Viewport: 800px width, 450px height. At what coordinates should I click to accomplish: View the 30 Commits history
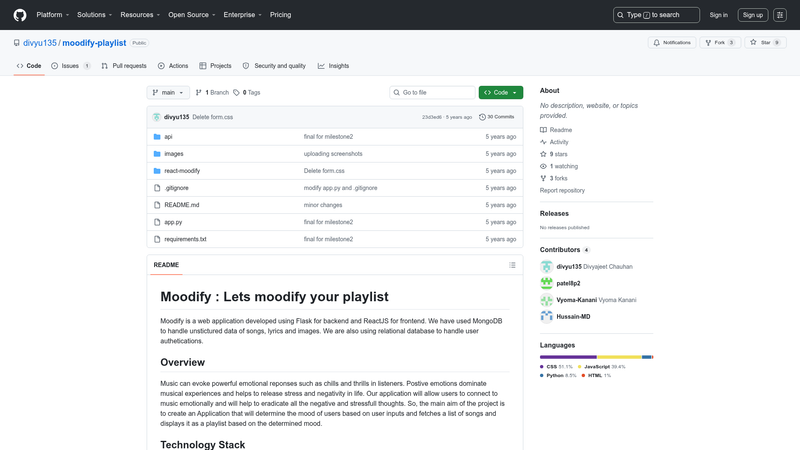496,117
